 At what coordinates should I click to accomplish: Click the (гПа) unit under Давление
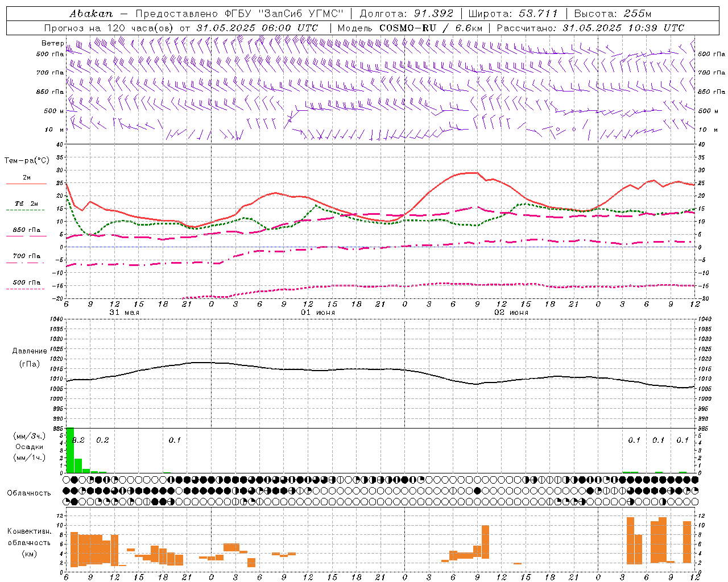(30, 364)
